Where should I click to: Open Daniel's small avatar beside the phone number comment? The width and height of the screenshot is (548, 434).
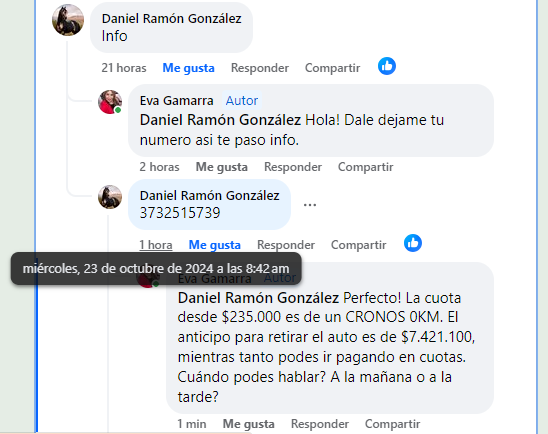[x=110, y=197]
